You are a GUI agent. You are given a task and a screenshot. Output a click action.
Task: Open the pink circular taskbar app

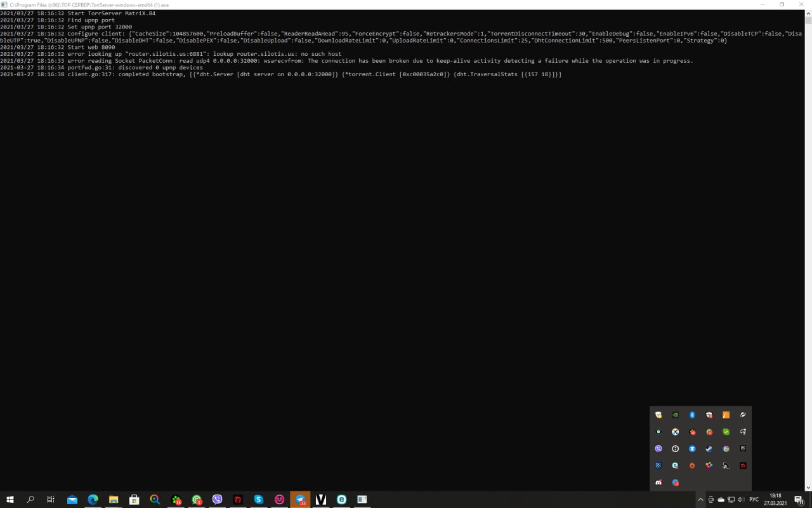279,500
